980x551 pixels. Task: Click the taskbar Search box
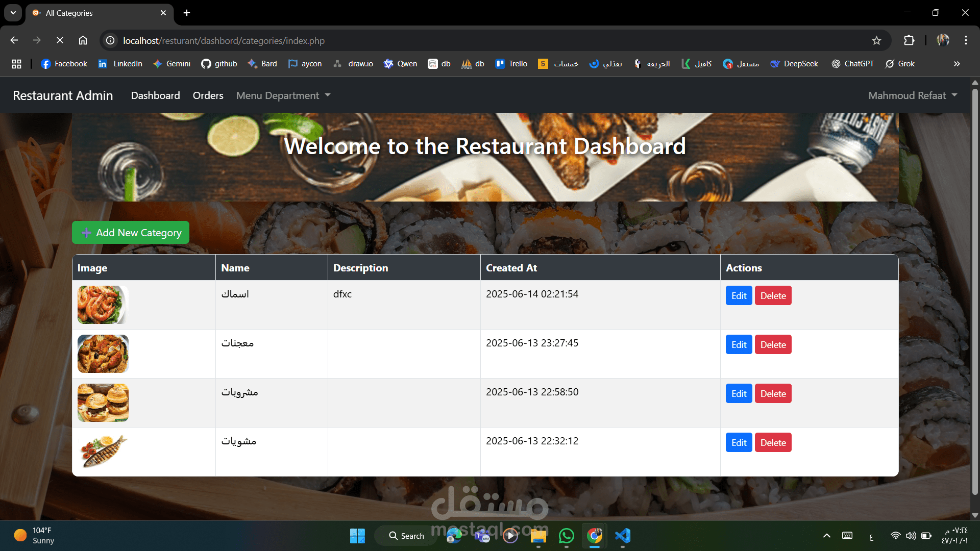(x=406, y=536)
